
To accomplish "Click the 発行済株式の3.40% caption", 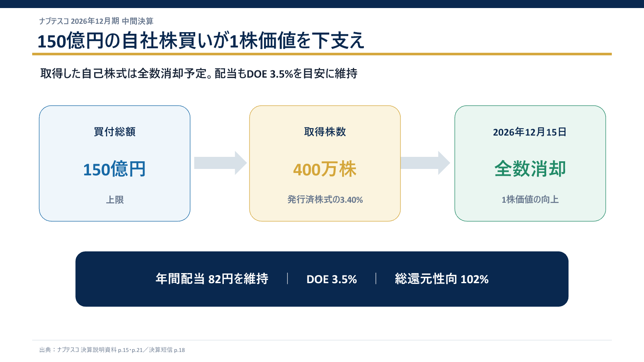I will click(x=325, y=200).
